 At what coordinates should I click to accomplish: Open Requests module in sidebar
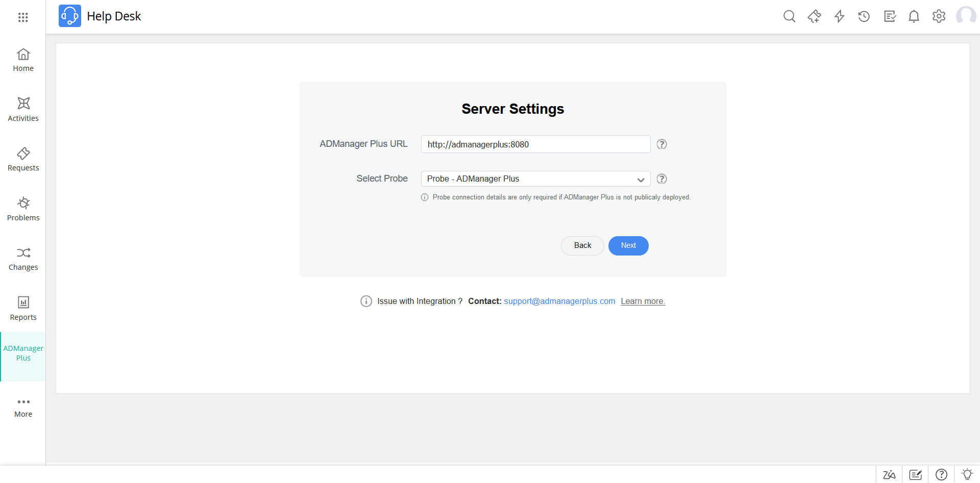[x=23, y=160]
